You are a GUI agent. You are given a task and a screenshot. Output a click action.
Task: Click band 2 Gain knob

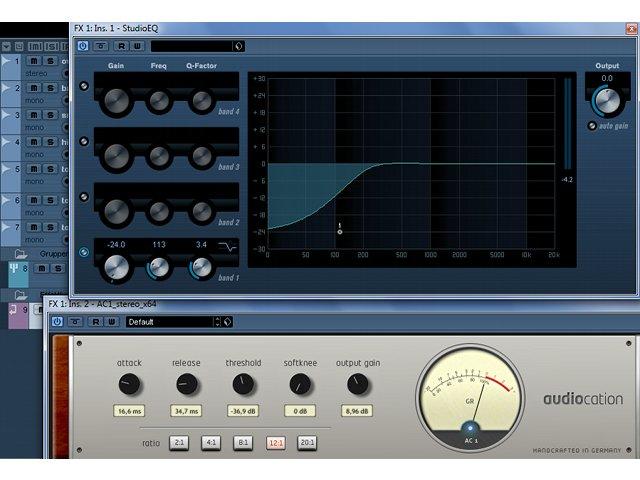point(116,211)
